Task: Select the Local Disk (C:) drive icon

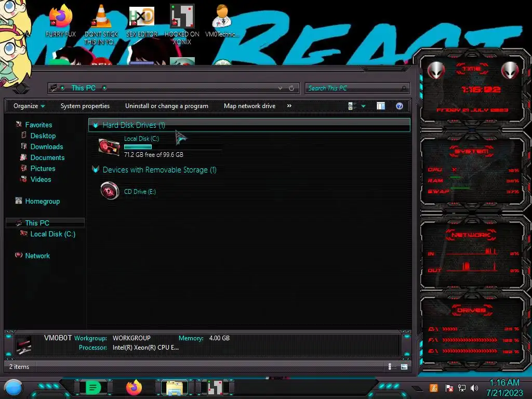Action: 109,147
